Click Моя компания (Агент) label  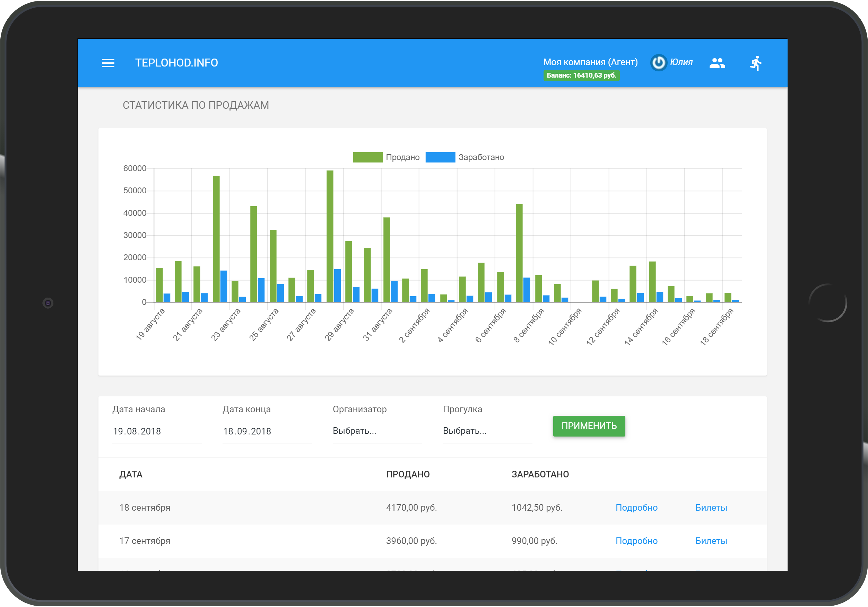pyautogui.click(x=590, y=62)
